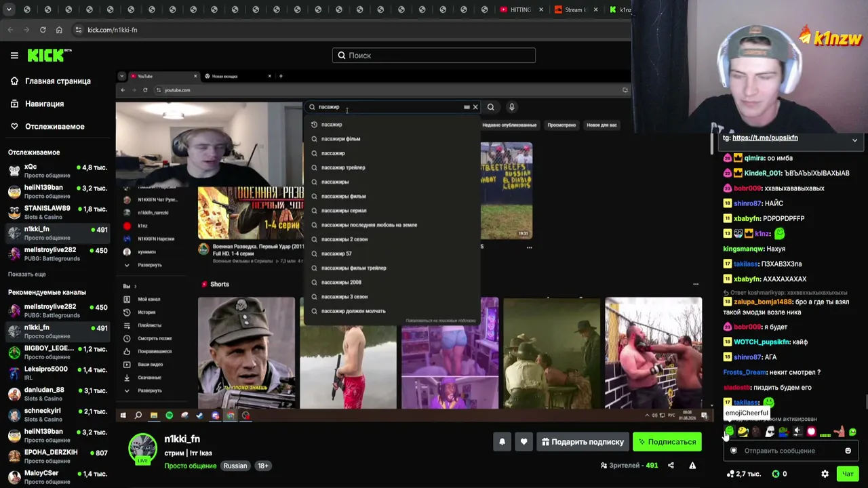Viewport: 868px width, 488px height.
Task: Open the Kick hamburger sidebar menu
Action: click(x=14, y=56)
